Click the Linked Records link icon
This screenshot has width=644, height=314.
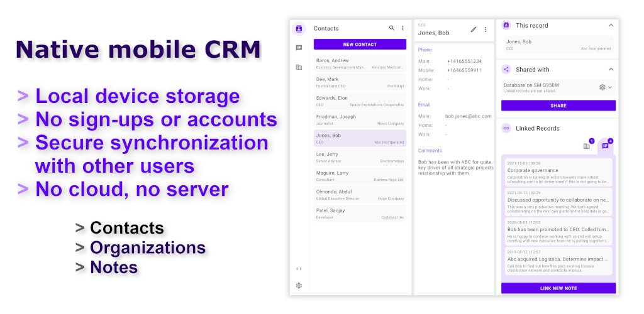click(x=506, y=128)
